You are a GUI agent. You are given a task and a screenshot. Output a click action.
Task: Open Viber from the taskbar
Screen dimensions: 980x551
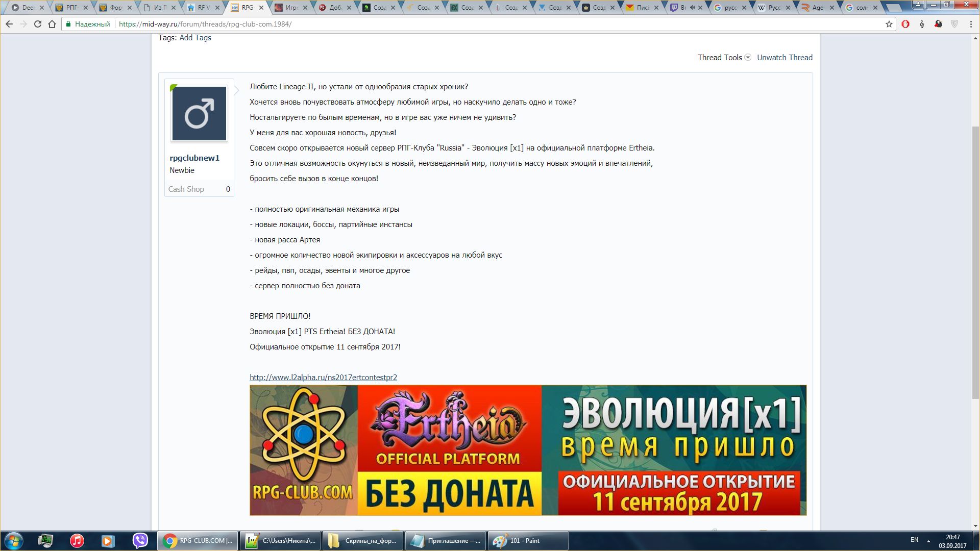tap(140, 541)
